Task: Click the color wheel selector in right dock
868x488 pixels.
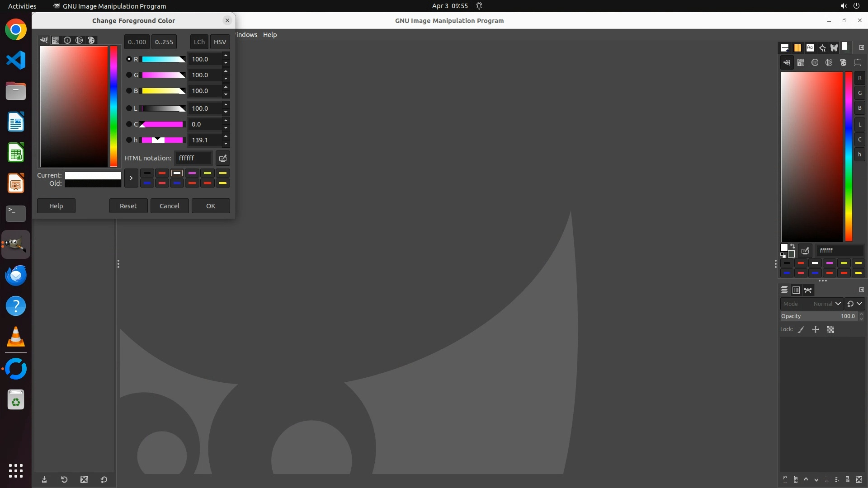Action: (x=829, y=63)
